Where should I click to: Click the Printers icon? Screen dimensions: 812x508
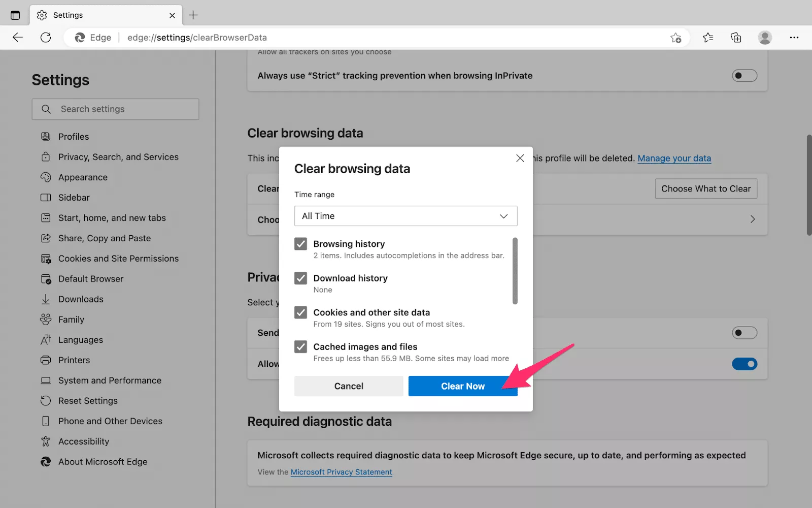pyautogui.click(x=46, y=360)
